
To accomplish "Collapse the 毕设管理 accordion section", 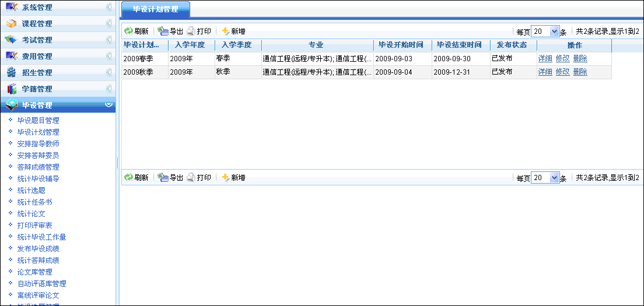I will [x=108, y=105].
